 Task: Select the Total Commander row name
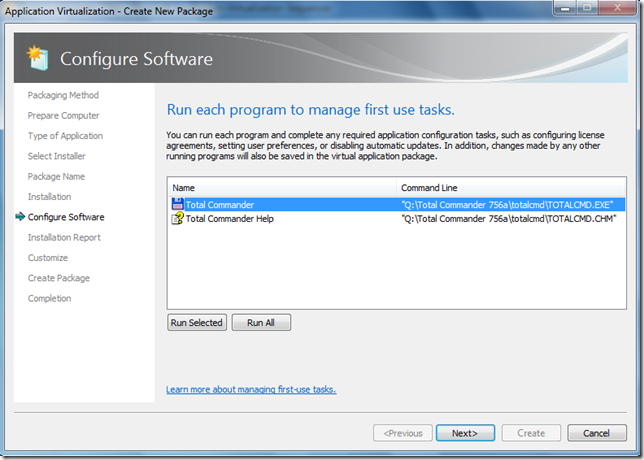(x=220, y=205)
